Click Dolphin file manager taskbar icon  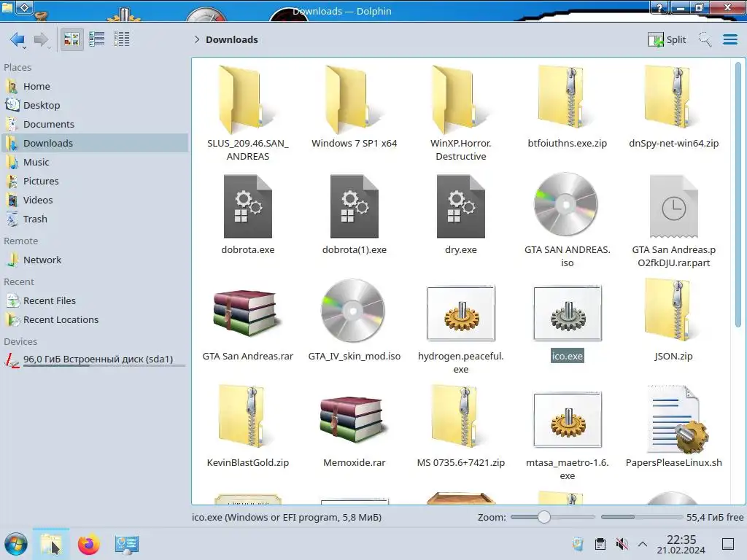(51, 544)
